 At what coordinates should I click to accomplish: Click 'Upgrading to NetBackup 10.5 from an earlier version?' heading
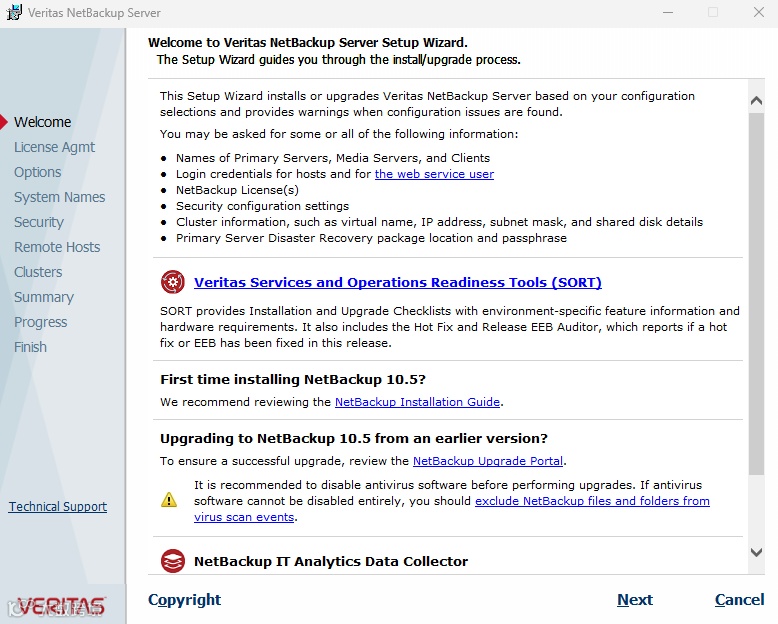click(x=354, y=438)
